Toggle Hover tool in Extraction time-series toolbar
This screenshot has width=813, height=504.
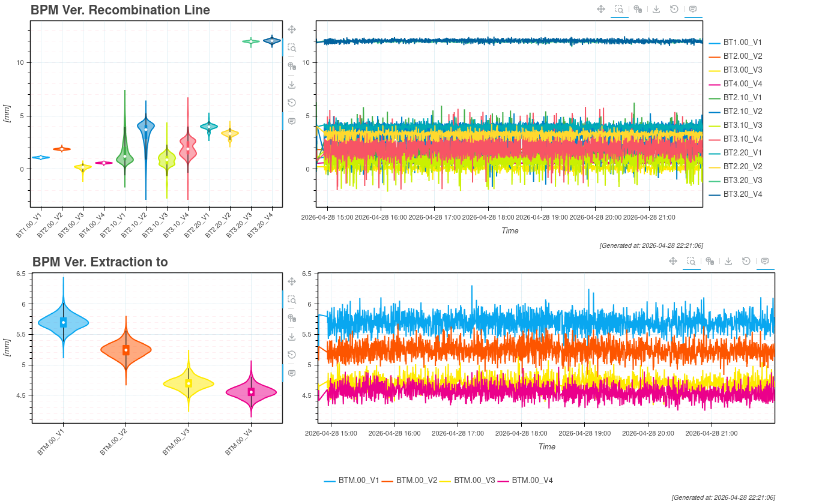pos(765,261)
